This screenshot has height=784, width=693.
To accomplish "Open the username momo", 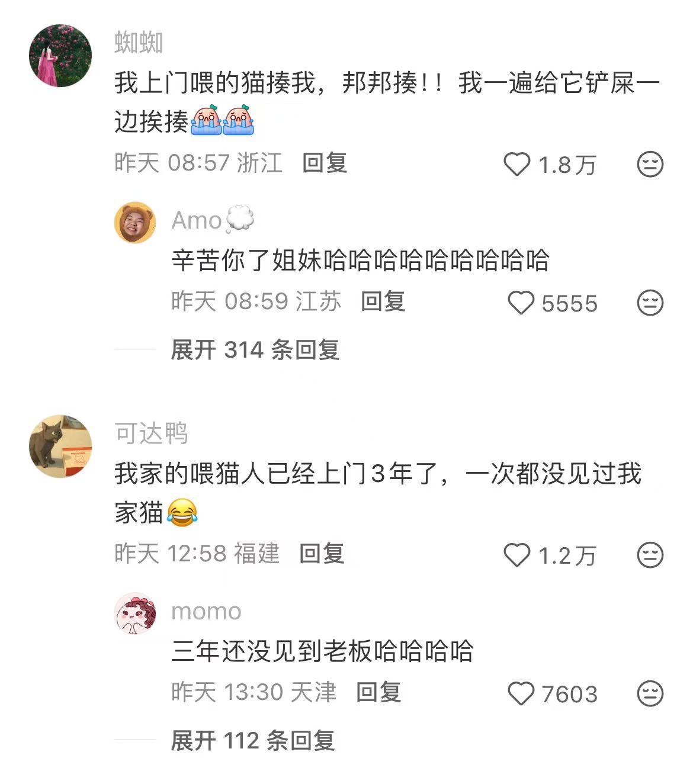I will [x=206, y=611].
